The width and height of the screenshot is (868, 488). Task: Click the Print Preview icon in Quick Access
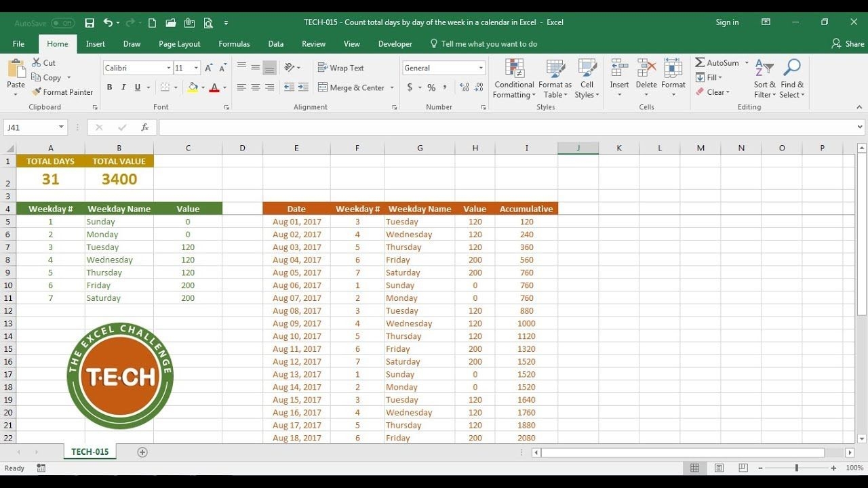[x=208, y=22]
